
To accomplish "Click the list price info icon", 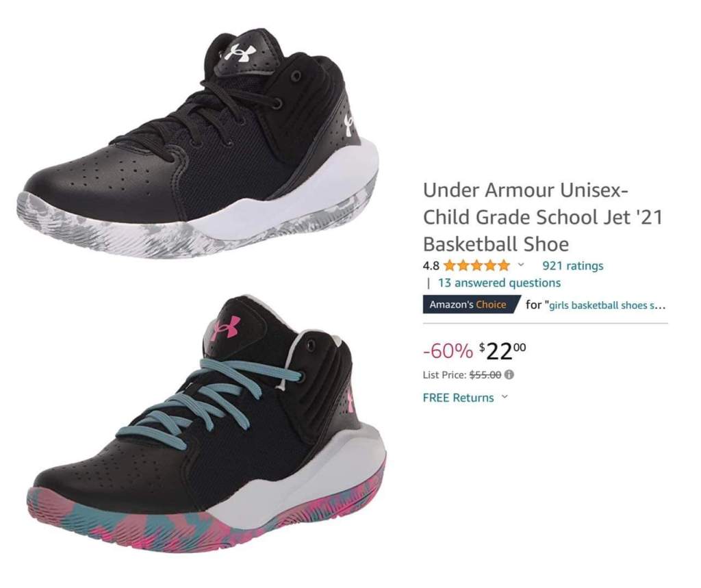I will click(509, 374).
